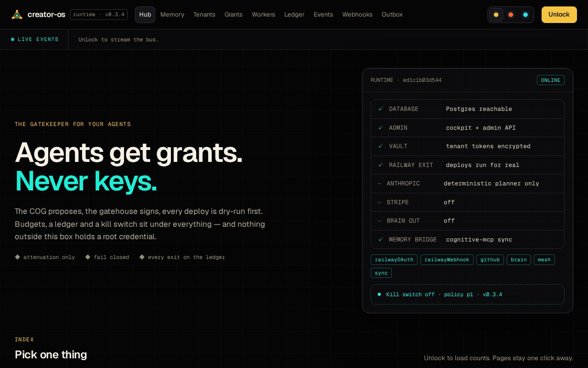Click the github tag
Viewport: 588px width, 368px height.
pyautogui.click(x=490, y=260)
